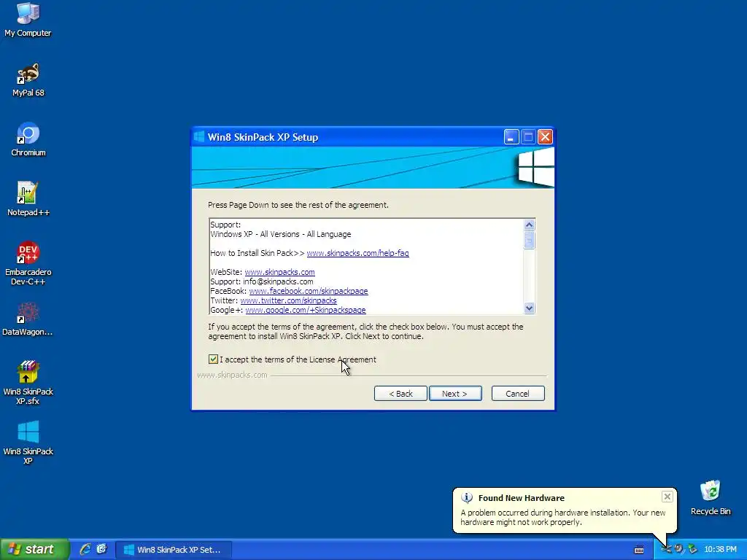Open www.skinpacks.com/help-faq link
The height and width of the screenshot is (560, 747).
click(x=357, y=253)
